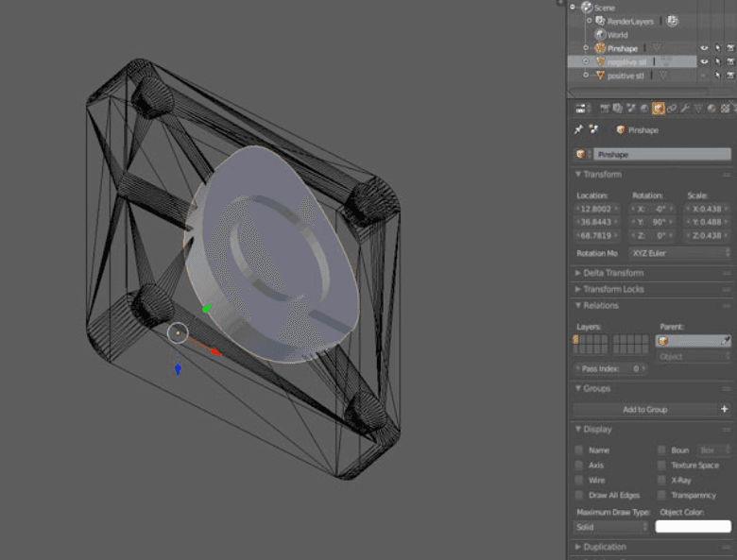Hide Pinshape using its eye icon
Viewport: 737px width, 560px height.
pos(704,48)
